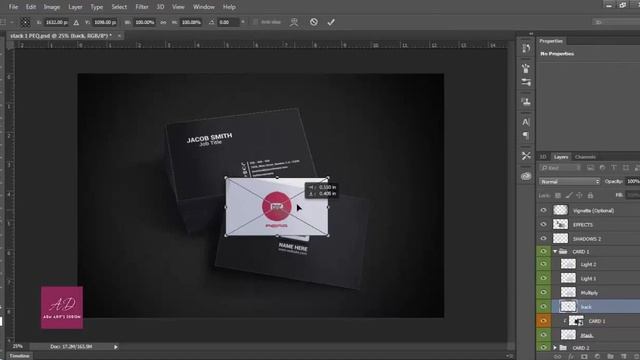This screenshot has width=640, height=360.
Task: Open the Timeline panel tab
Action: tap(19, 356)
